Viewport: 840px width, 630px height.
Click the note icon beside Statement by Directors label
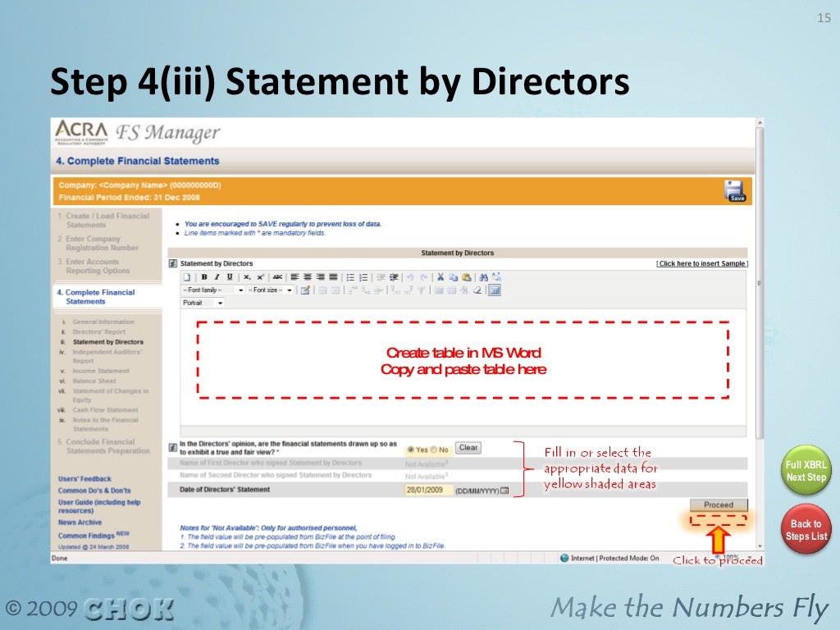[173, 263]
